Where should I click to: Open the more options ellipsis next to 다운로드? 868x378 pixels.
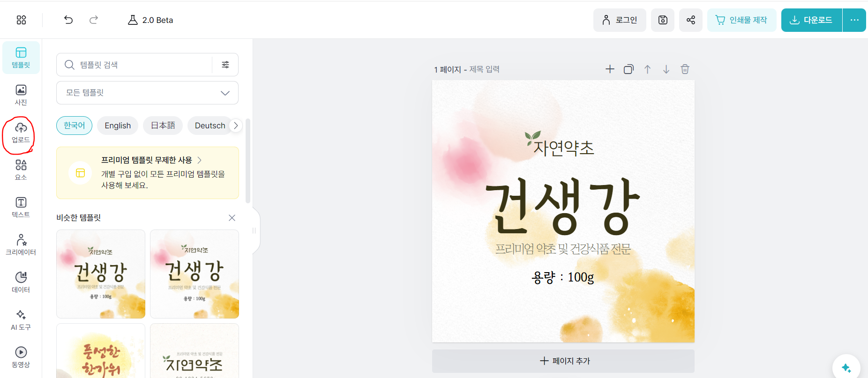tap(854, 20)
